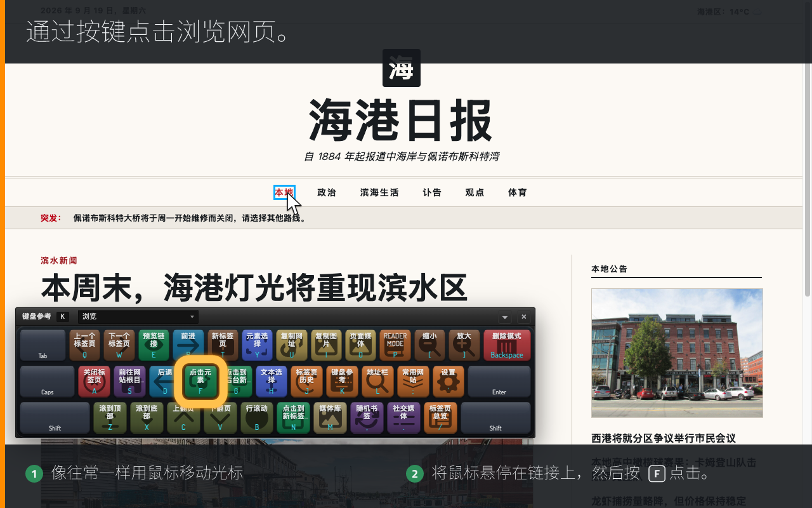This screenshot has height=508, width=812.
Task: Open 西港将就分区争议举行市民会议 article
Action: coord(664,438)
